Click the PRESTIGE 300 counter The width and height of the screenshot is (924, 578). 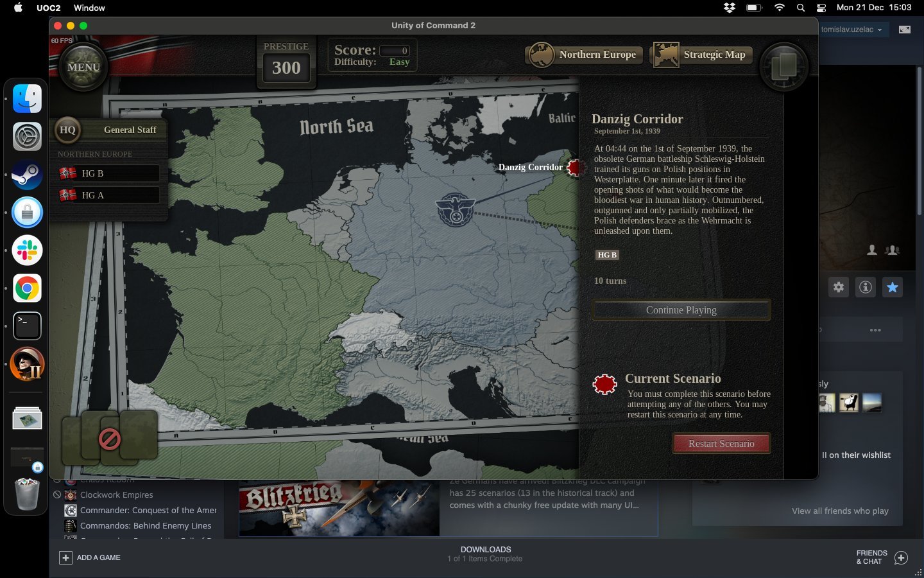click(286, 62)
